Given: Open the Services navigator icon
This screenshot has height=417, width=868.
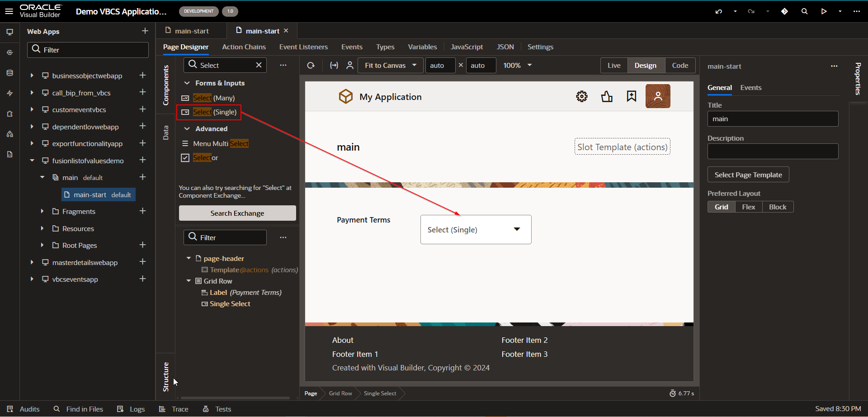Looking at the screenshot, I should coord(9,52).
